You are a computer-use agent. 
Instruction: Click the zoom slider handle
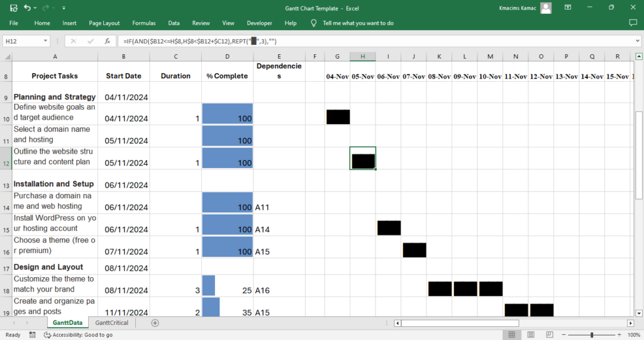point(592,335)
